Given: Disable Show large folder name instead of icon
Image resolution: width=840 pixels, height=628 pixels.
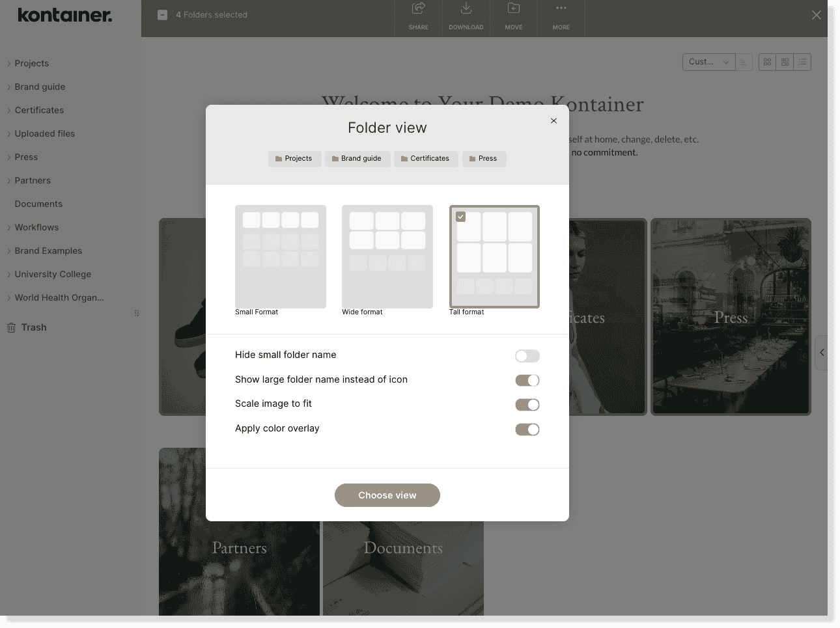Looking at the screenshot, I should (x=527, y=380).
